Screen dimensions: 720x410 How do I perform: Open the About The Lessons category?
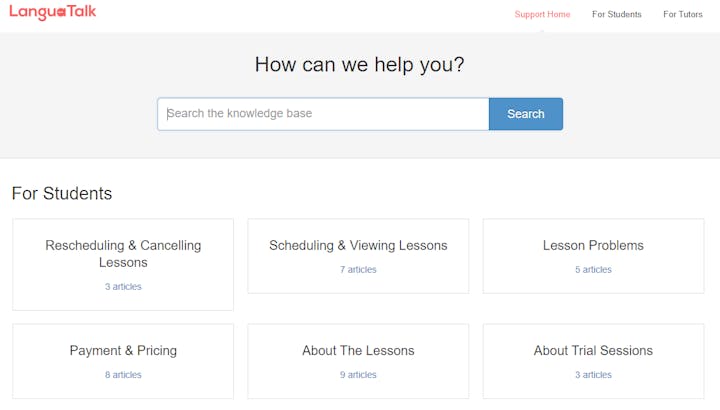[x=358, y=351]
